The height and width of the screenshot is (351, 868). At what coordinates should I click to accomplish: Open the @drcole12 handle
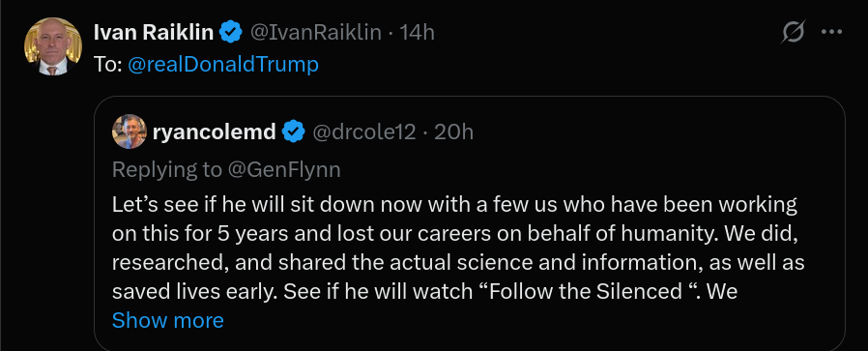click(x=363, y=132)
